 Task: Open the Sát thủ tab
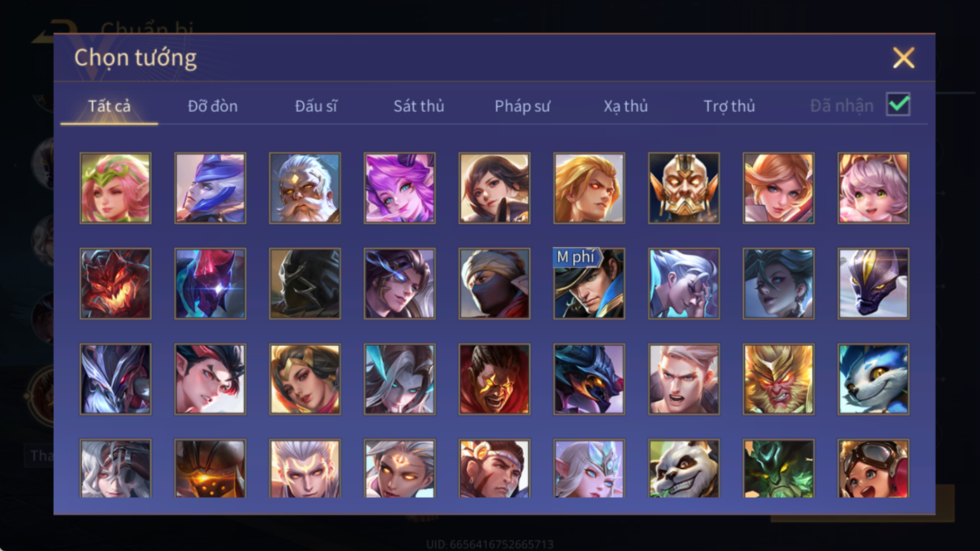click(x=419, y=106)
